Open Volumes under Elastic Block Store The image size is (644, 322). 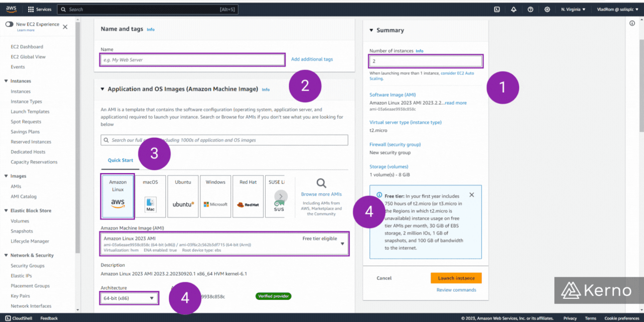pos(20,221)
